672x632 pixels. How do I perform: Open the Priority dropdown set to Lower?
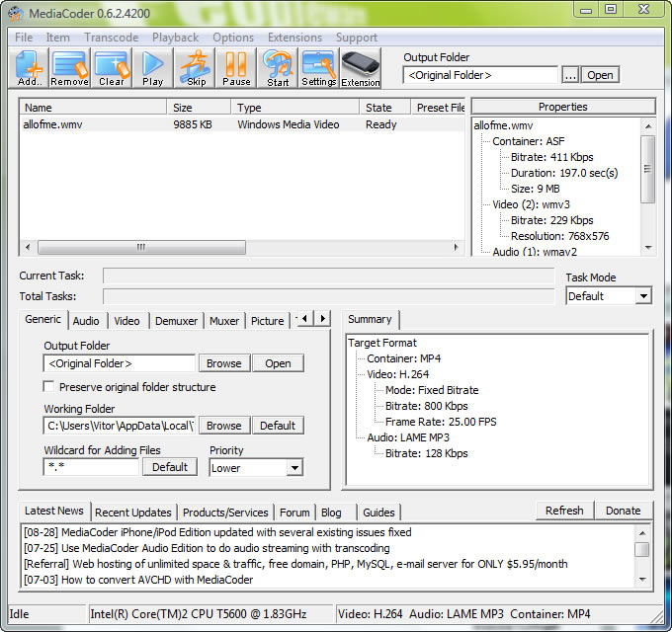(x=294, y=467)
